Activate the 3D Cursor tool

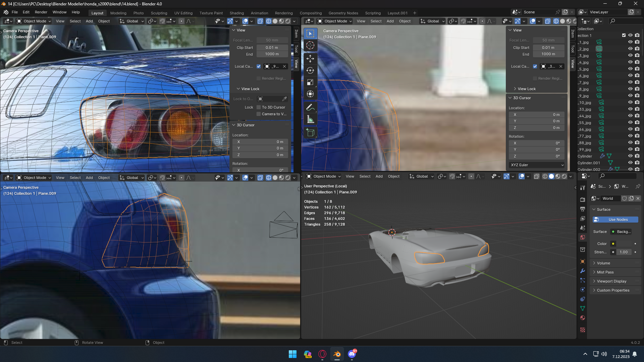310,45
